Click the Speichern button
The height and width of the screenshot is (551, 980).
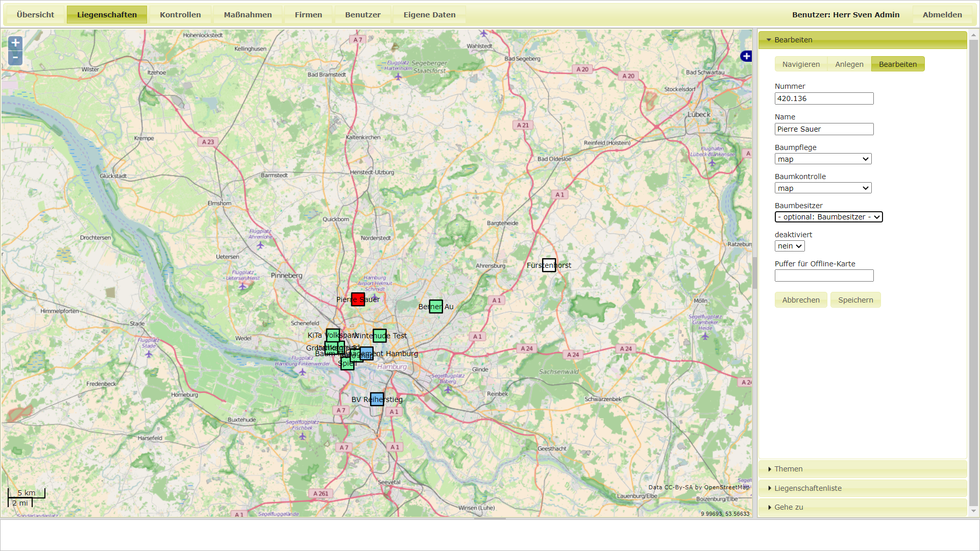(855, 300)
